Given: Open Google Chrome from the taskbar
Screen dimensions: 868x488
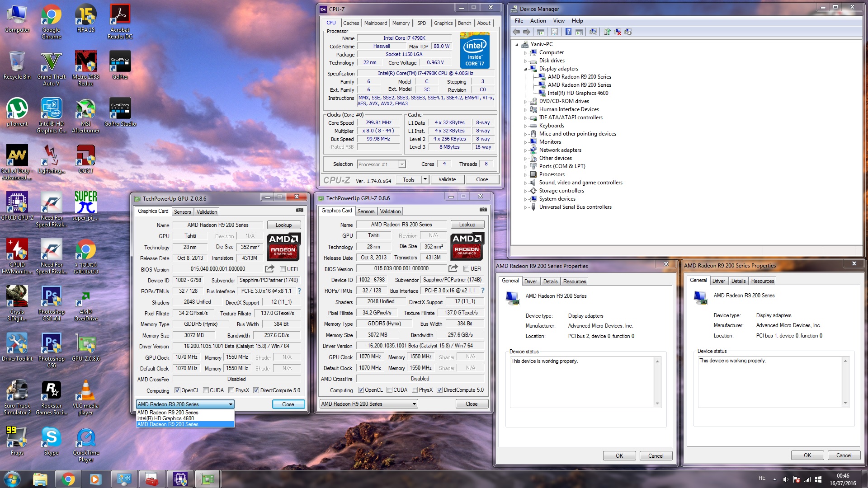Looking at the screenshot, I should coord(68,479).
